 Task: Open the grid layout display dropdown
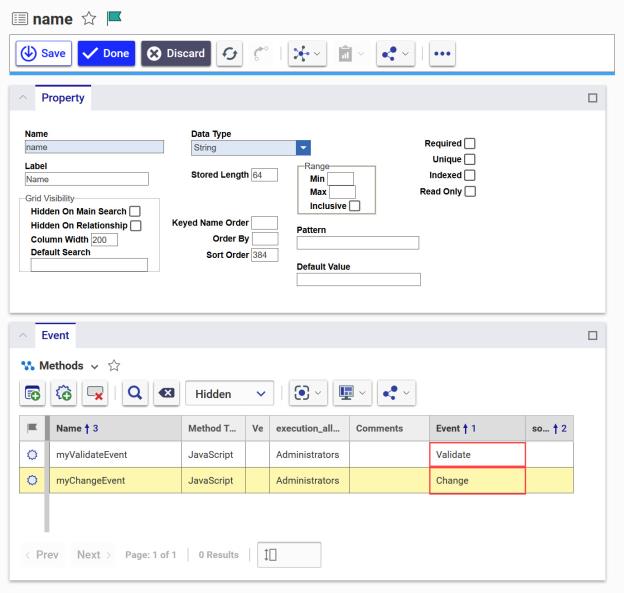[x=353, y=393]
